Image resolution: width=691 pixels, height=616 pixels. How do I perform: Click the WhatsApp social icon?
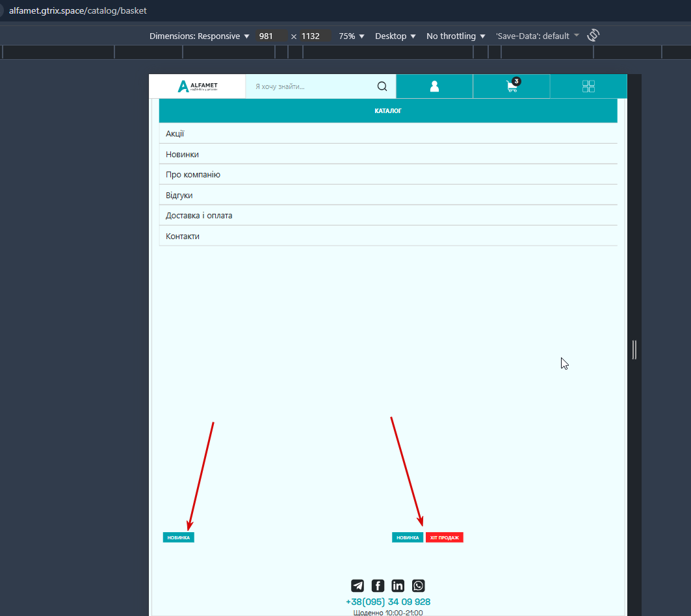pos(418,585)
